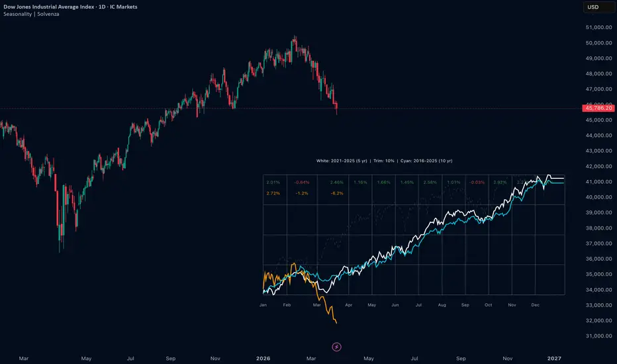617x364 pixels.
Task: Click the Trim: 10% legend text
Action: tap(384, 161)
